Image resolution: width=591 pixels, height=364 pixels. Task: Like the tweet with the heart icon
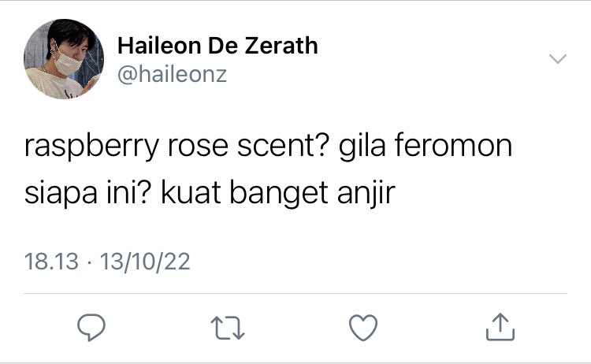click(x=363, y=328)
